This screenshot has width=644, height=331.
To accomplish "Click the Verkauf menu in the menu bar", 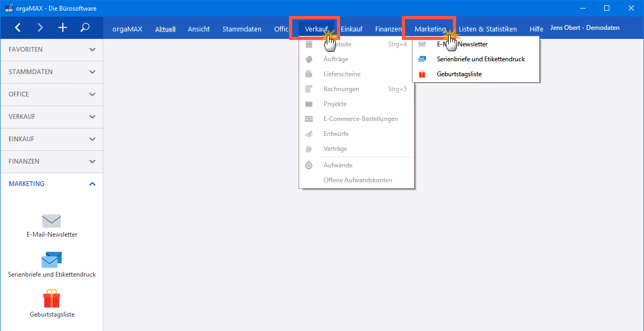I will coord(317,29).
